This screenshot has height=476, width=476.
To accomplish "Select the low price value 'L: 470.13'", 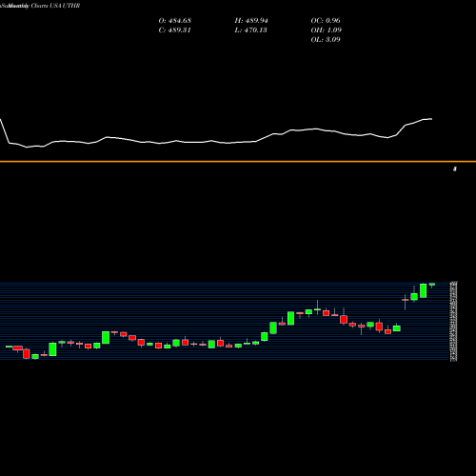I will [x=250, y=30].
